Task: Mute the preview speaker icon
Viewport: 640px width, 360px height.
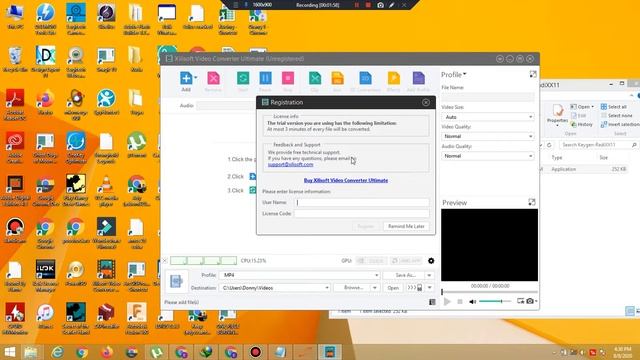Action: tap(472, 302)
